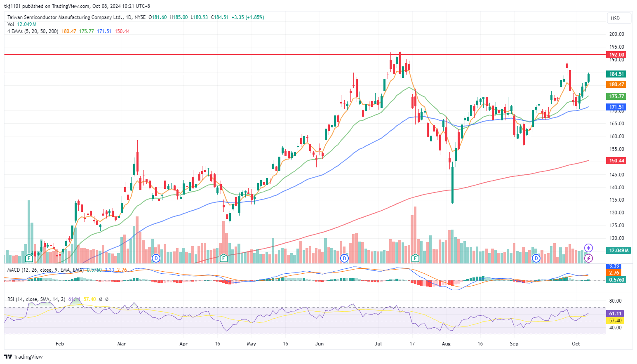Click the 4 EMAs (5, 20, 50, 200) legend
Image resolution: width=637 pixels, height=364 pixels.
pyautogui.click(x=33, y=31)
